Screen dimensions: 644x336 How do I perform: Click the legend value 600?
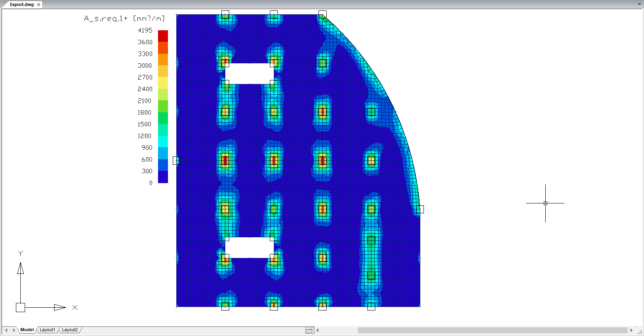click(x=147, y=159)
